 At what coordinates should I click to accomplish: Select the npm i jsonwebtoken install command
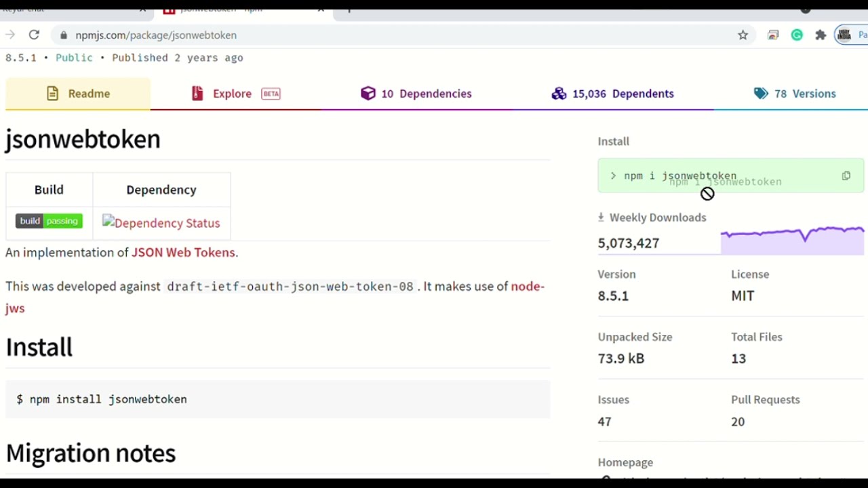click(680, 176)
